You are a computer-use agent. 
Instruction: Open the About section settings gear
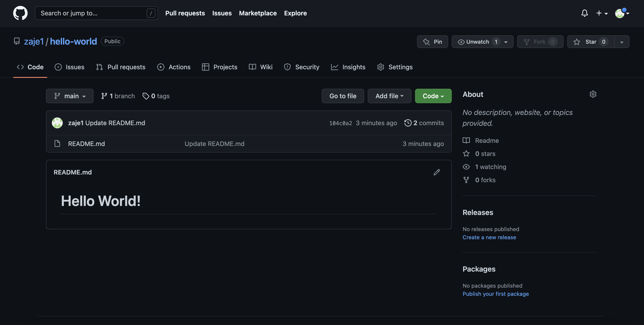point(593,94)
